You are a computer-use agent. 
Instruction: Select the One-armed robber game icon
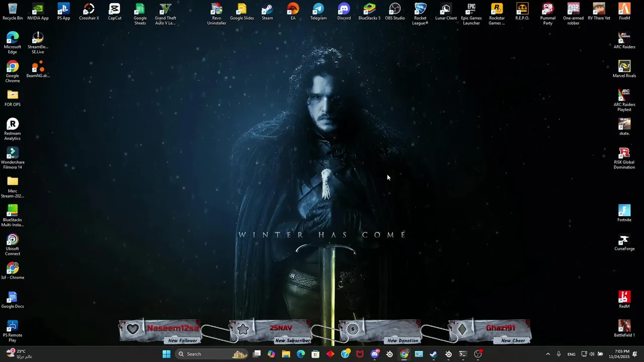[x=574, y=14]
